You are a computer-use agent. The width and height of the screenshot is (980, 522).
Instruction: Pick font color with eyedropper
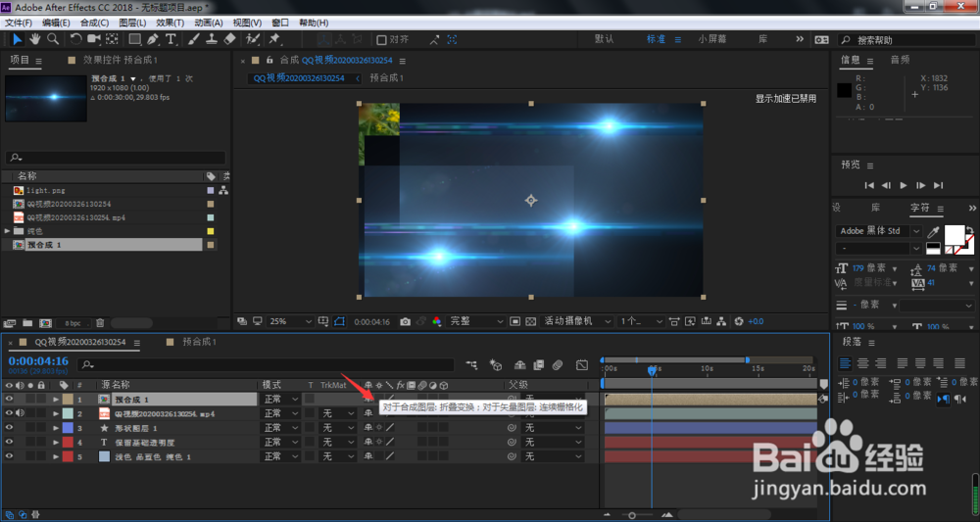933,232
